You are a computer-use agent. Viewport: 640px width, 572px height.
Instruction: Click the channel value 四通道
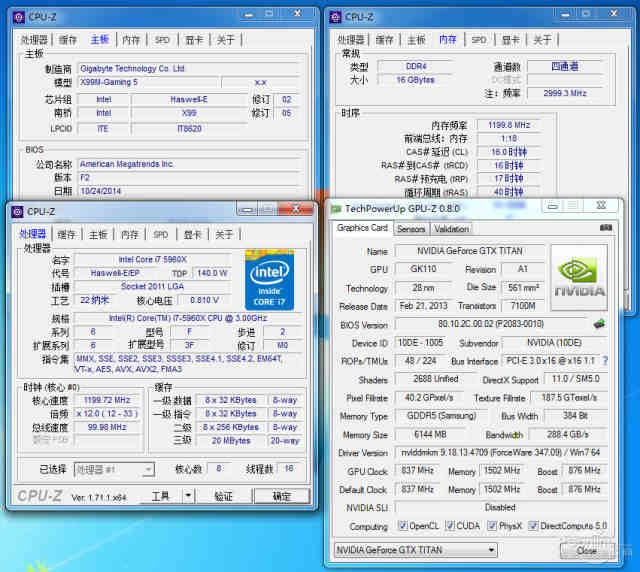565,66
